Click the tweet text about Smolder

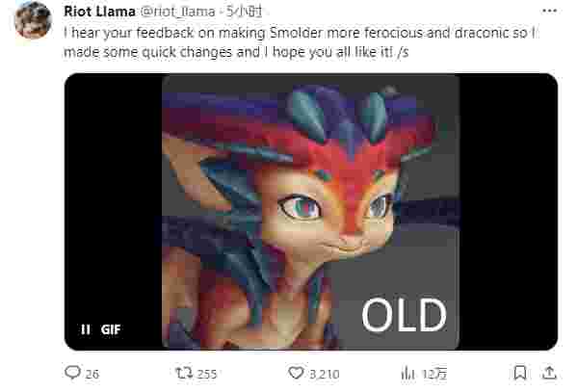300,42
